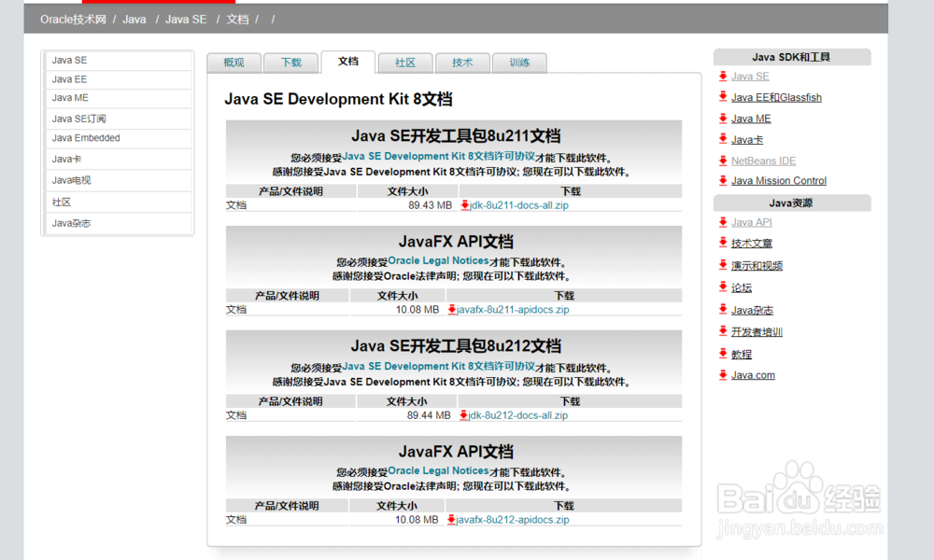The image size is (934, 560).
Task: Click the 文档 breadcrumb link
Action: [237, 20]
